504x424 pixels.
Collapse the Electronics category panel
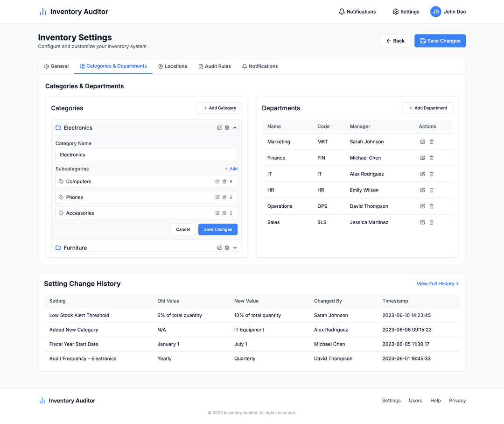click(x=235, y=127)
